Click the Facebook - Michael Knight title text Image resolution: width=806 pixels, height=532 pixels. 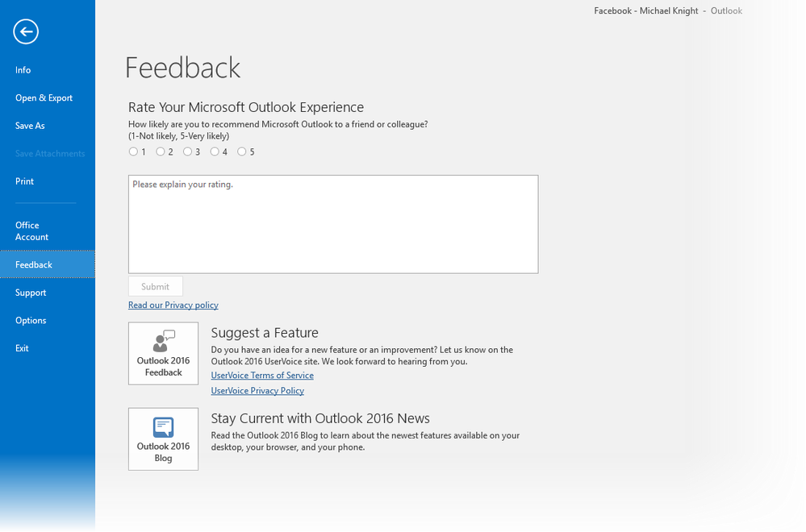[646, 10]
